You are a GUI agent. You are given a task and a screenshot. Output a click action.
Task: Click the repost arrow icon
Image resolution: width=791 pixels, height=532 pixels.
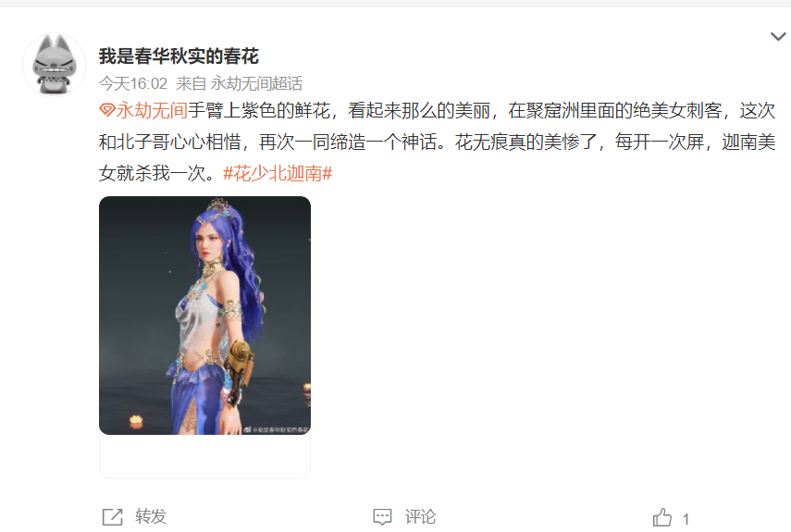(x=113, y=517)
